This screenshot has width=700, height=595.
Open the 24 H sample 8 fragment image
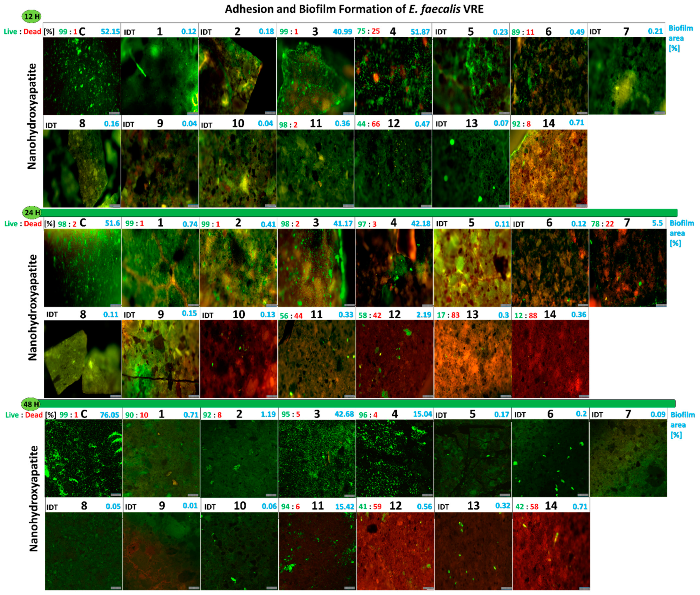[x=83, y=358]
